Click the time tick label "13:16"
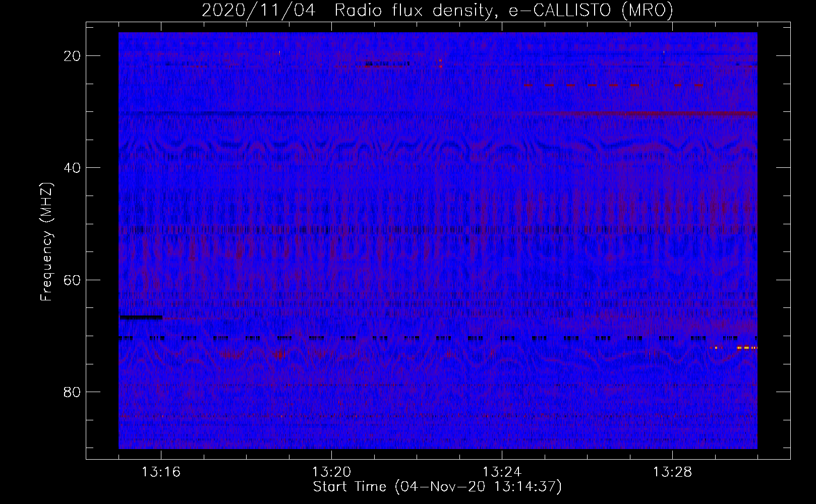 [x=161, y=472]
